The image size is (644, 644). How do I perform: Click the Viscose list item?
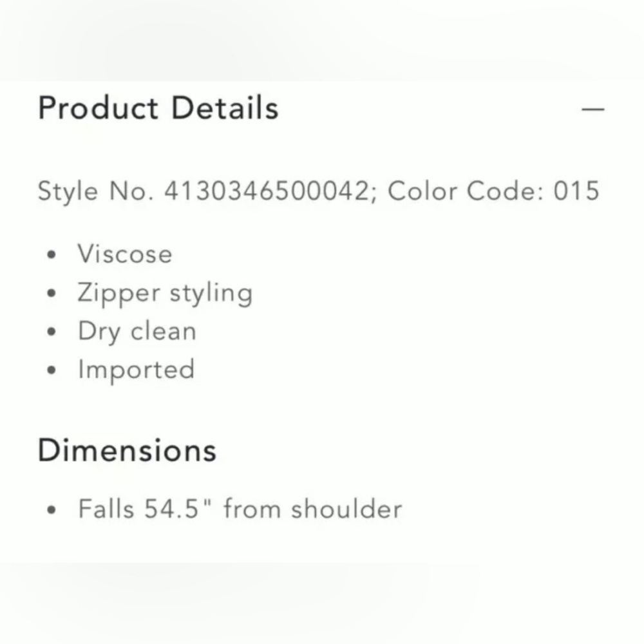[x=125, y=254]
